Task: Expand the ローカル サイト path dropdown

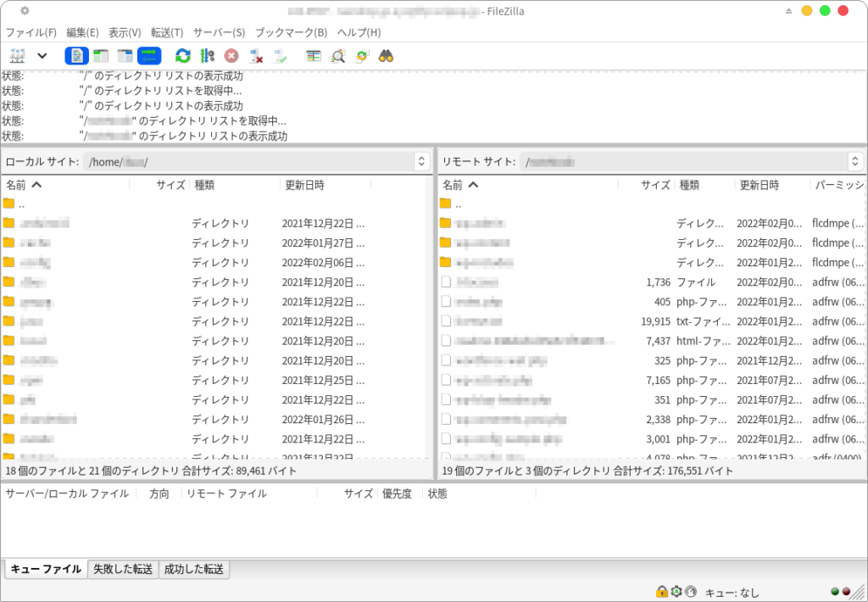Action: [421, 161]
